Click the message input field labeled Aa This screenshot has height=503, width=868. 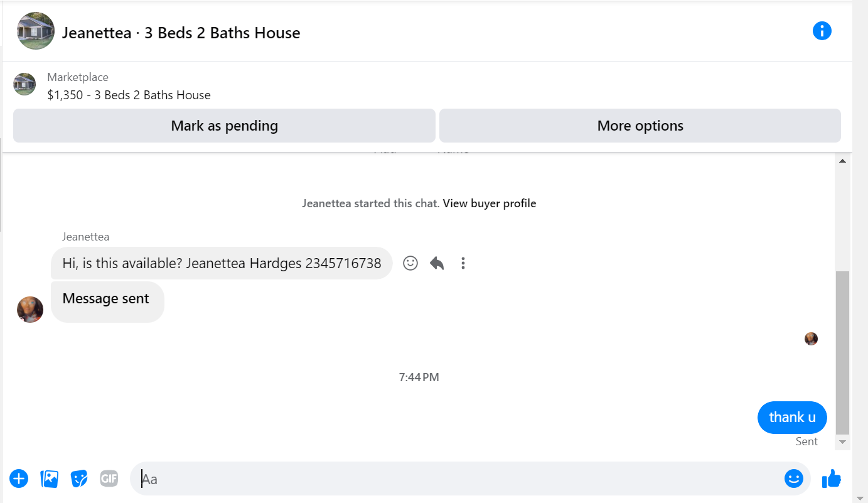pyautogui.click(x=455, y=479)
